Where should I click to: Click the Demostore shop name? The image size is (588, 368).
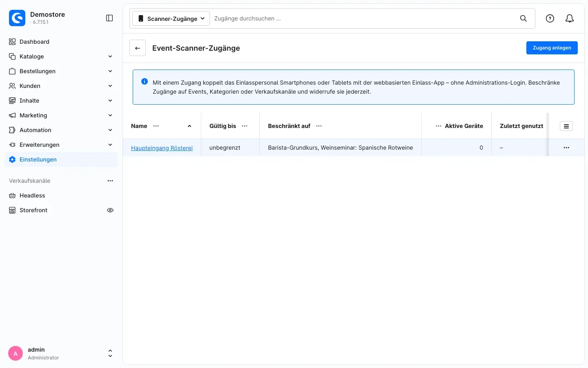[x=47, y=14]
